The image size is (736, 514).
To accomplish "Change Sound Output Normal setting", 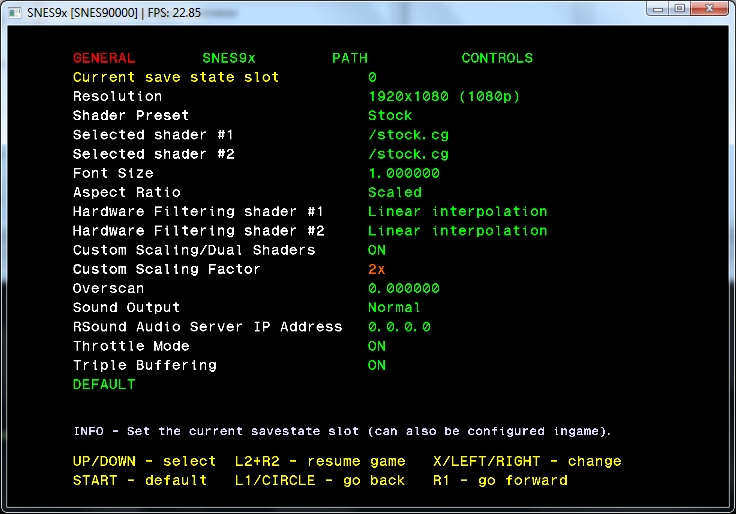I will click(394, 307).
